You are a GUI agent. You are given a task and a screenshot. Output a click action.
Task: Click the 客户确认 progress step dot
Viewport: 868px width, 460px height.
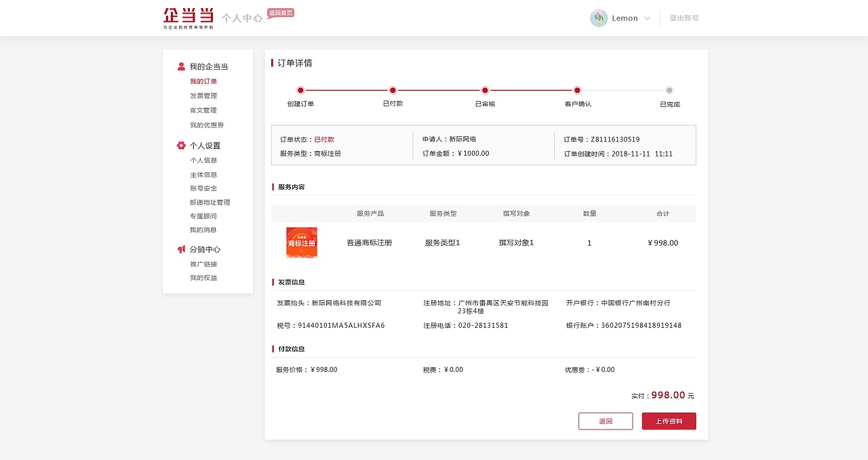(x=577, y=90)
